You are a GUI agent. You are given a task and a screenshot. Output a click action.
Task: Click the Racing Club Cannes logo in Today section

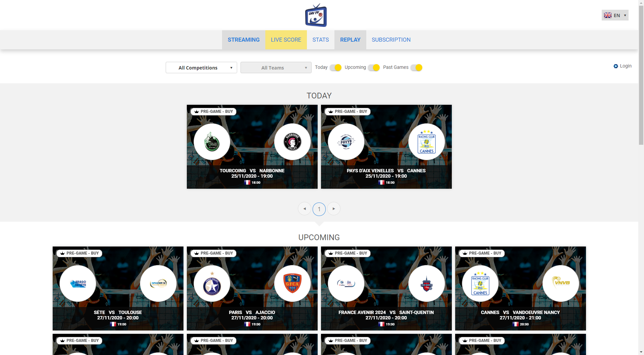point(427,142)
